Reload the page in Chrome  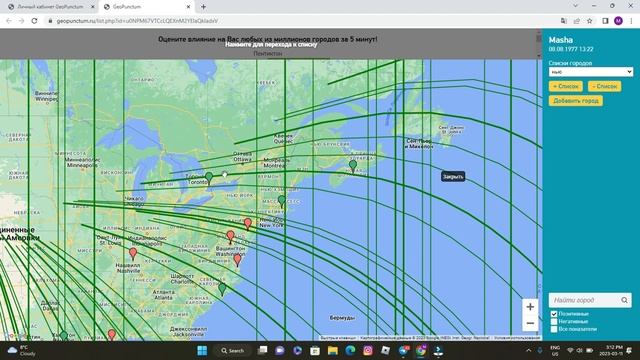34,20
